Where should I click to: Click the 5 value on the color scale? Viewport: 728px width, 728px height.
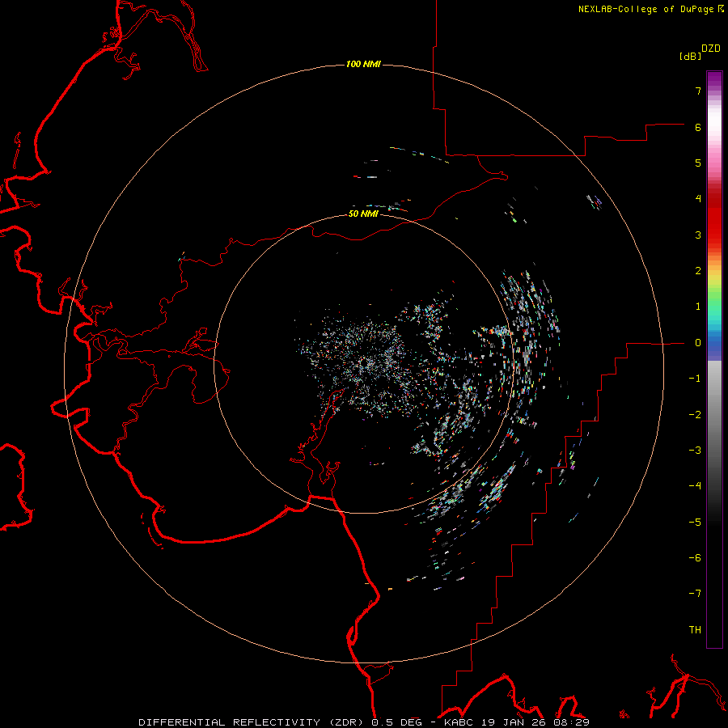[x=698, y=163]
